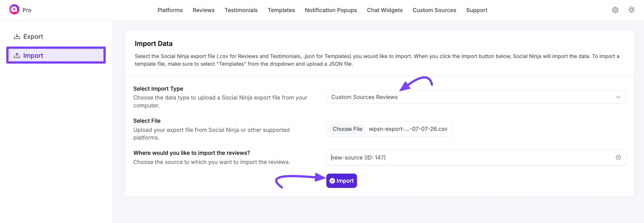Visit the Support page
This screenshot has width=644, height=223.
[x=476, y=10]
